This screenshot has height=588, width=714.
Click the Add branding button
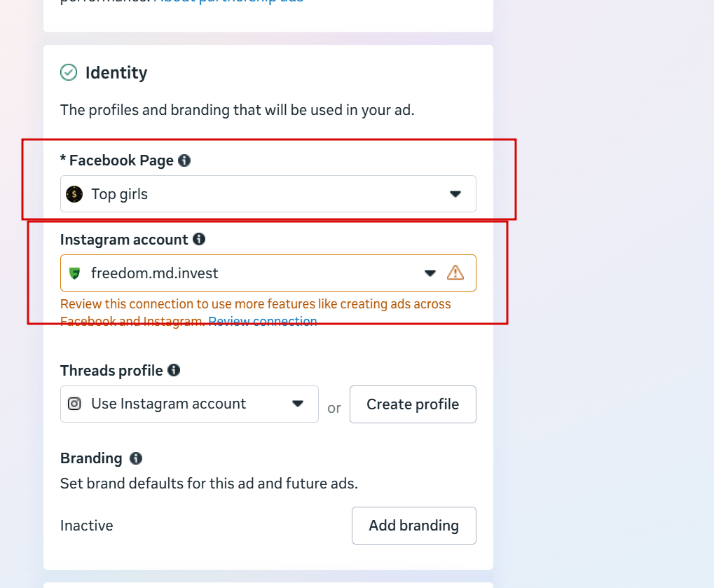[414, 526]
